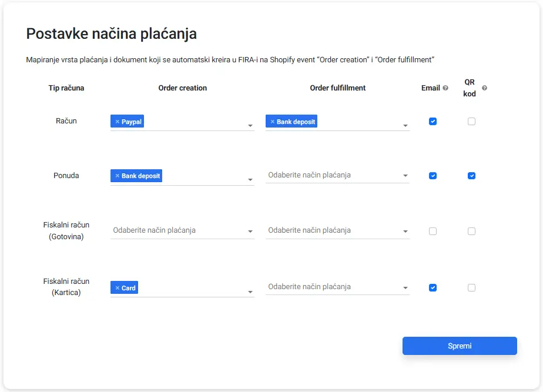543x392 pixels.
Task: Remove the Card tag from Fiskalni račun (Kartica)
Action: pos(118,288)
